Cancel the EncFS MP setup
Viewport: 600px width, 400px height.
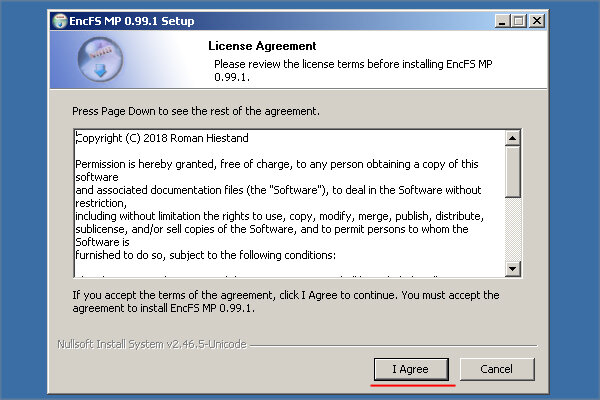[497, 369]
